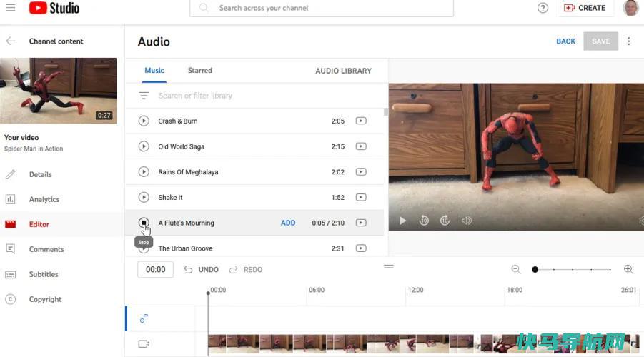Screen dimensions: 644x357
Task: Play the Crash & Burn track preview
Action: (144, 121)
